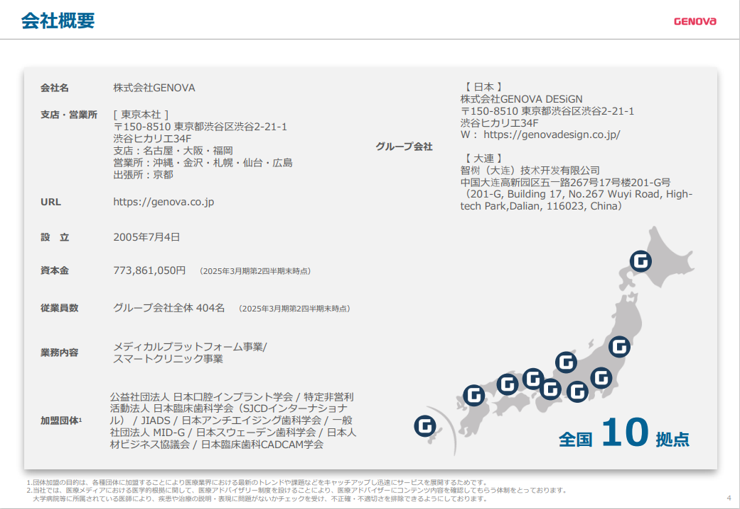Click the グループ会社 label
740x509 pixels.
click(404, 147)
